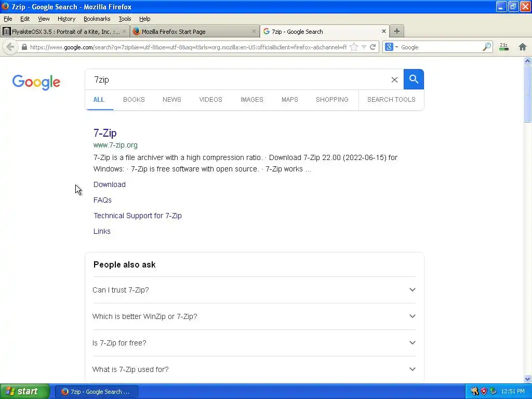This screenshot has height=399, width=532.
Task: Click the Google logo
Action: 36,82
